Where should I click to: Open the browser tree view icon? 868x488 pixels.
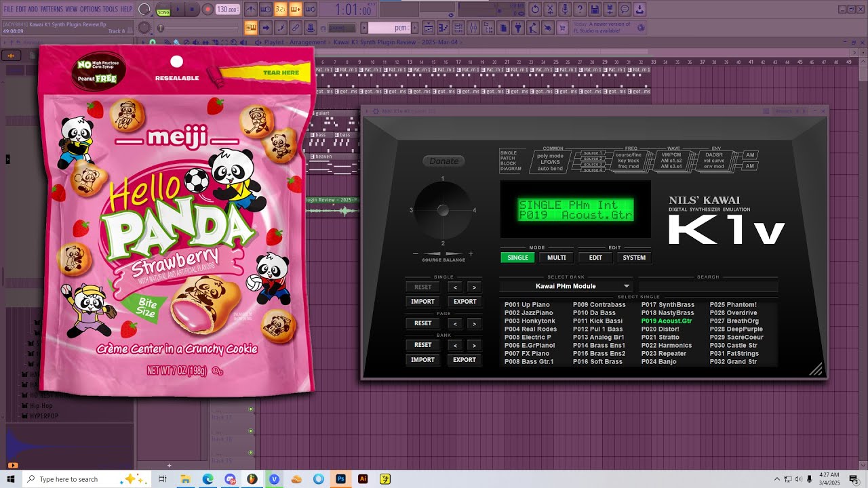tap(488, 28)
